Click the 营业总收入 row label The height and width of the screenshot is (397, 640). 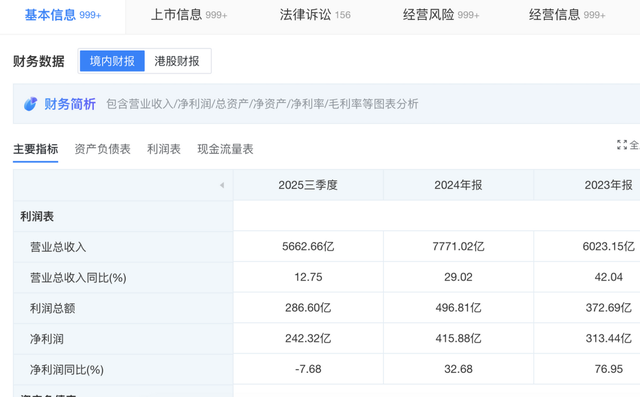click(x=58, y=247)
